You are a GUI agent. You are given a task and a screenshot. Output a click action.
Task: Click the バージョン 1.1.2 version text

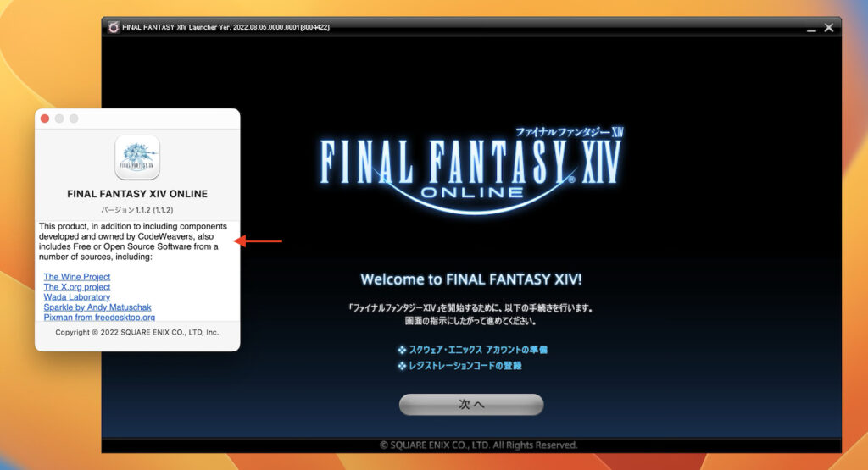(x=137, y=209)
